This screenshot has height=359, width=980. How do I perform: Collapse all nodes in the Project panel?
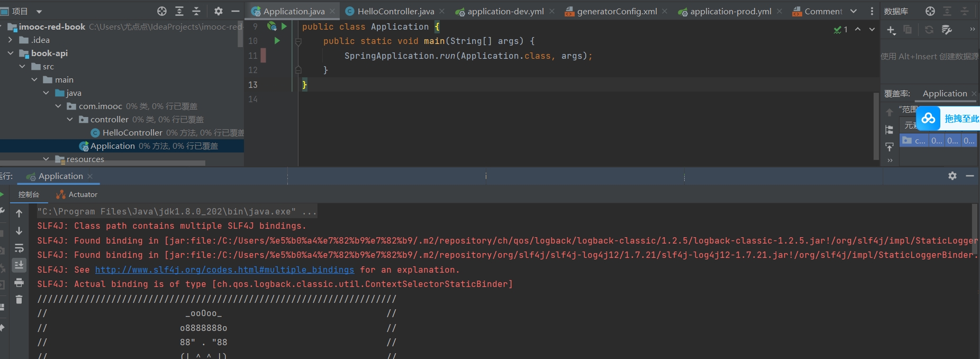point(196,11)
